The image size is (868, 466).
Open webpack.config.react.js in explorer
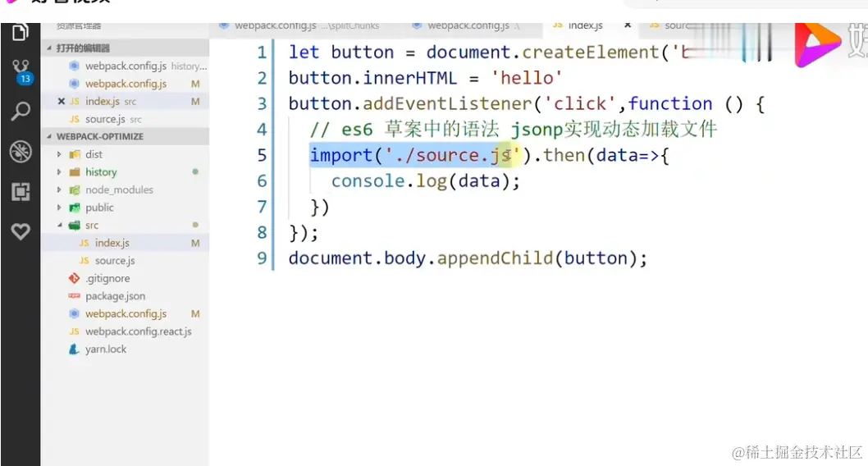139,331
